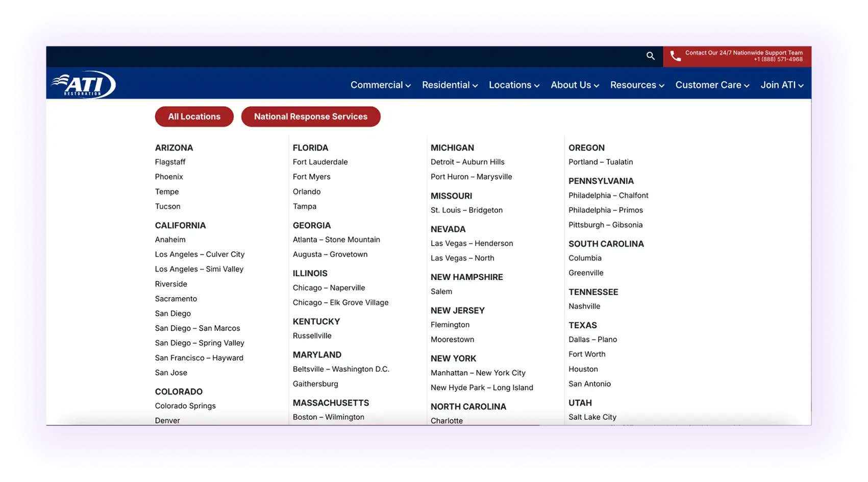Click the National Response Services button
The width and height of the screenshot is (868, 482).
tap(311, 116)
